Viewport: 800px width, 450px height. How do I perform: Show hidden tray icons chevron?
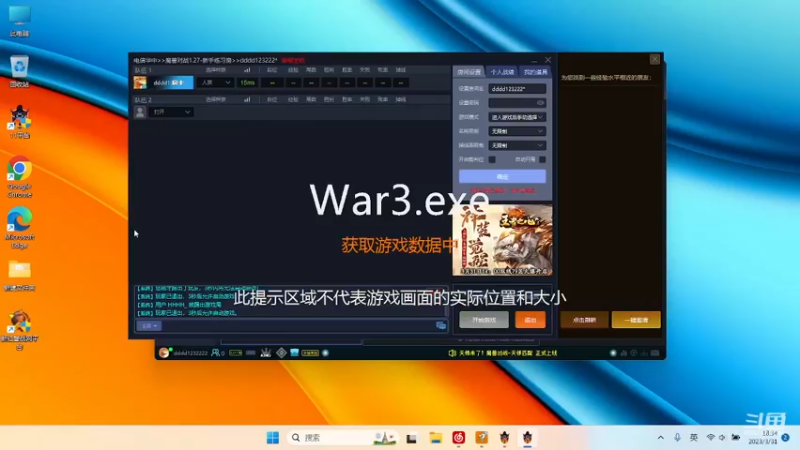coord(661,438)
